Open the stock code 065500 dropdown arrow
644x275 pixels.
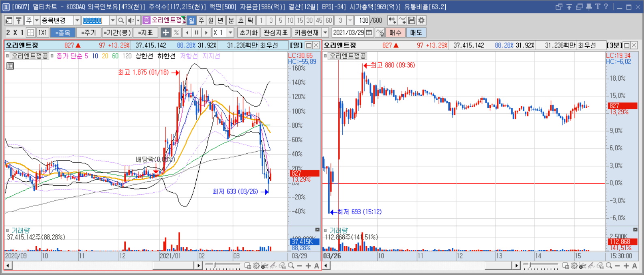pos(113,20)
